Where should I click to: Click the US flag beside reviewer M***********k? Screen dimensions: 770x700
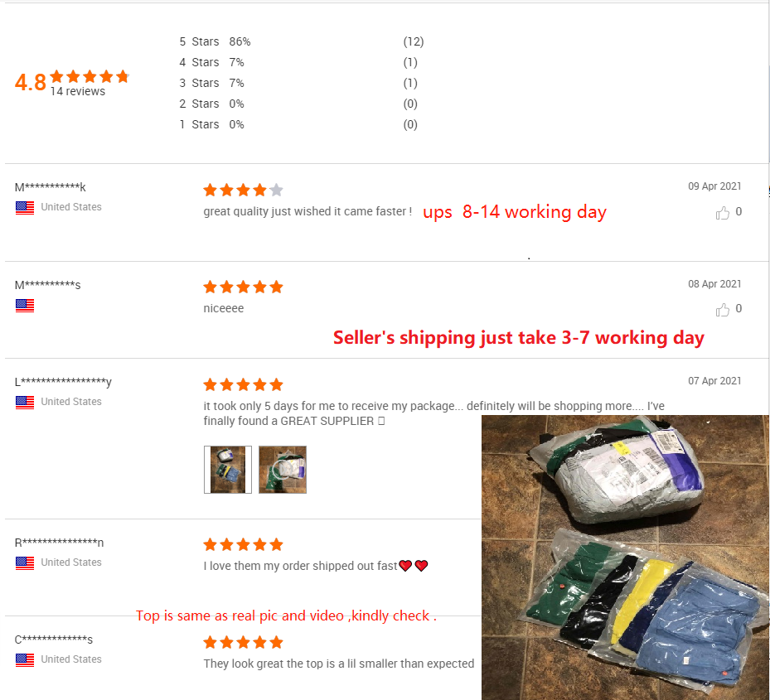(25, 208)
